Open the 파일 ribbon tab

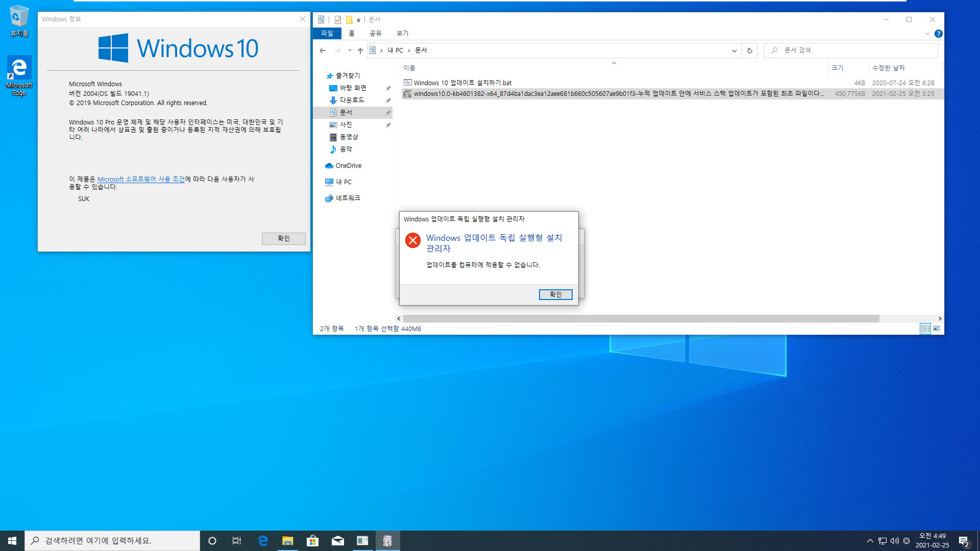(327, 33)
